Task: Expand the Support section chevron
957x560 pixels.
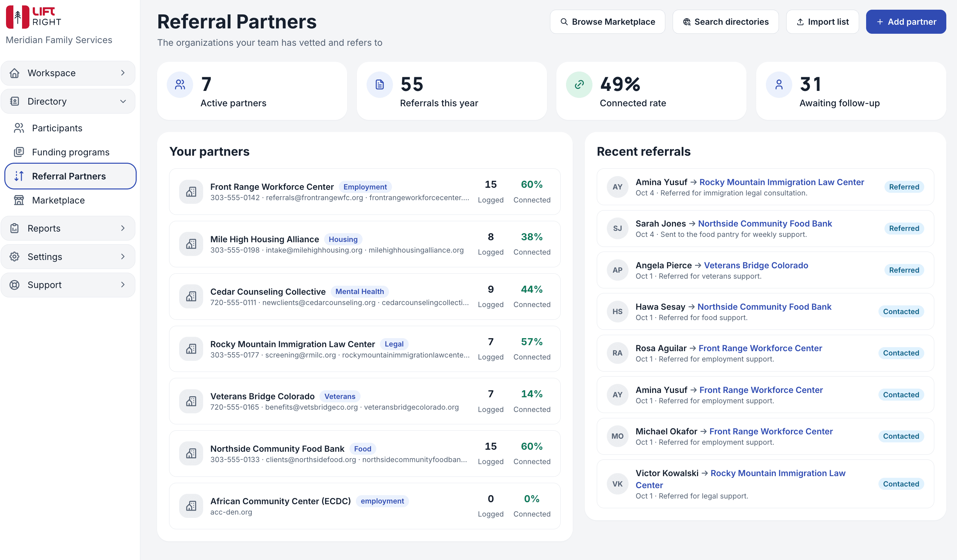Action: 123,285
